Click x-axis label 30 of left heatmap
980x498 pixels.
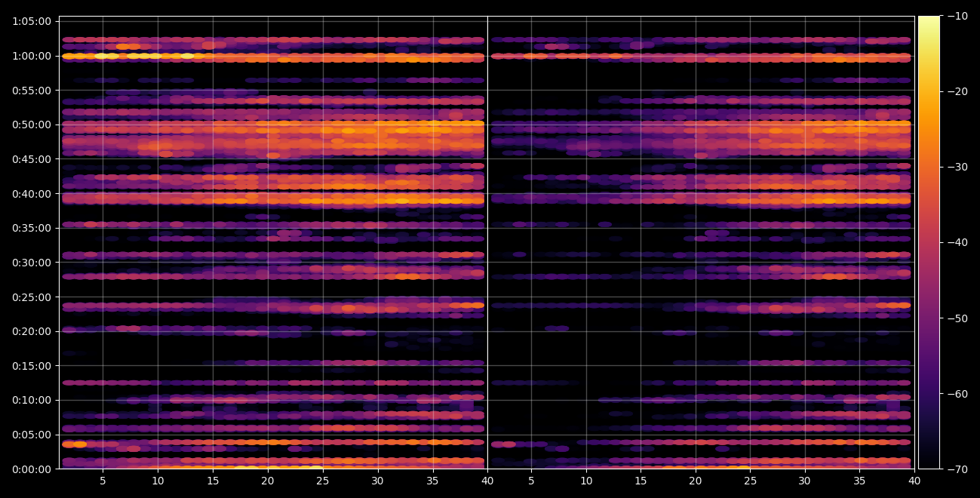(378, 481)
